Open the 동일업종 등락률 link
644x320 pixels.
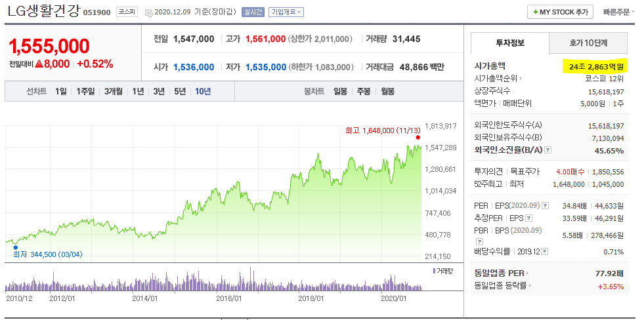503,285
